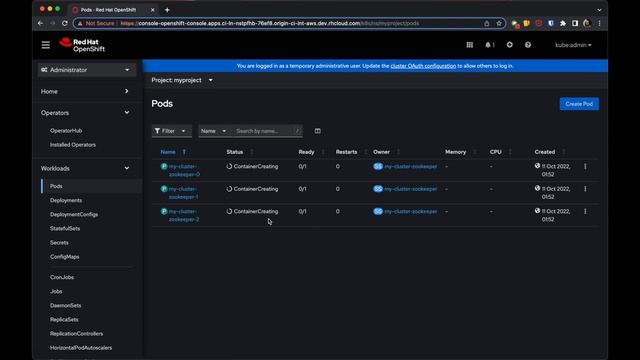Click the quick add plus icon
Viewport: 640px width, 360px height.
click(x=509, y=45)
